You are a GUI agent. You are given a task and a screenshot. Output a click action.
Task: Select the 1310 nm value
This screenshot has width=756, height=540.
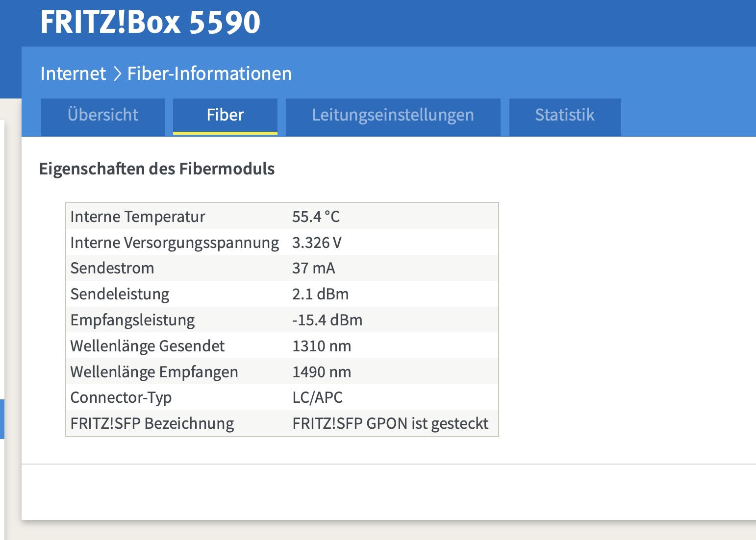pyautogui.click(x=322, y=346)
